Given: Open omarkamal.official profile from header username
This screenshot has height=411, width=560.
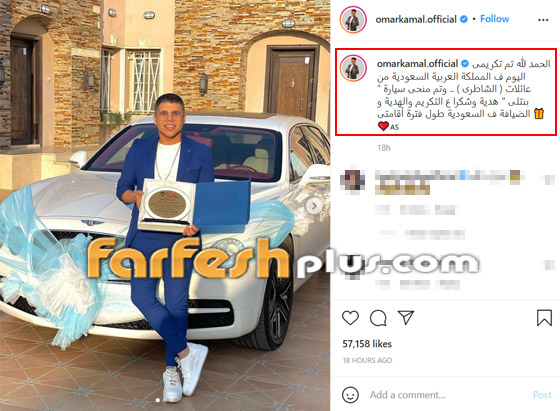Looking at the screenshot, I should tap(416, 19).
